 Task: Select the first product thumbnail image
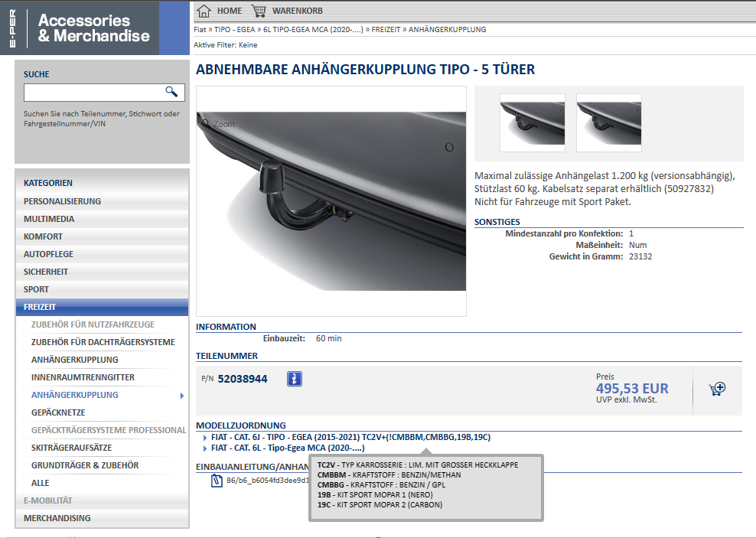click(x=532, y=122)
